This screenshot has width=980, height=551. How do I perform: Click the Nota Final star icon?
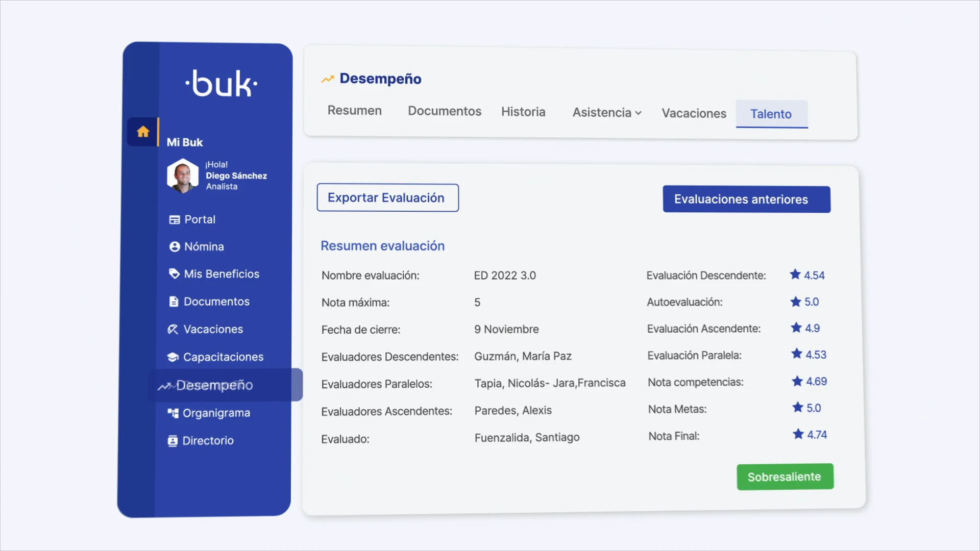[798, 434]
